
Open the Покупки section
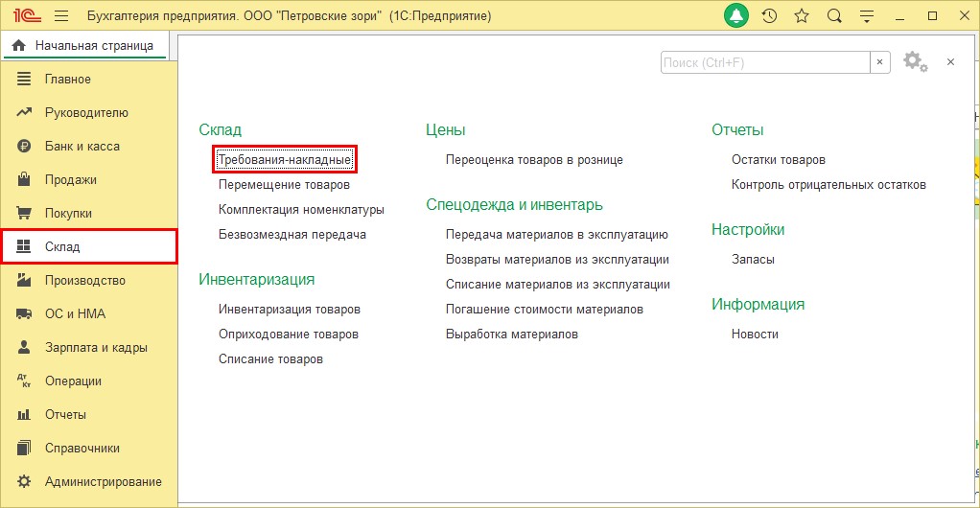(68, 214)
